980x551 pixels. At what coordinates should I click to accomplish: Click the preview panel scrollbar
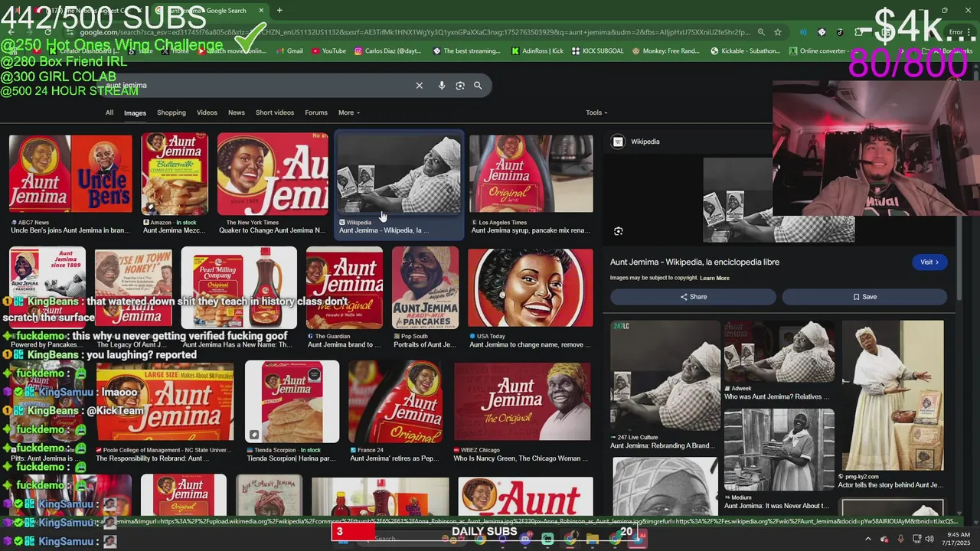point(960,259)
